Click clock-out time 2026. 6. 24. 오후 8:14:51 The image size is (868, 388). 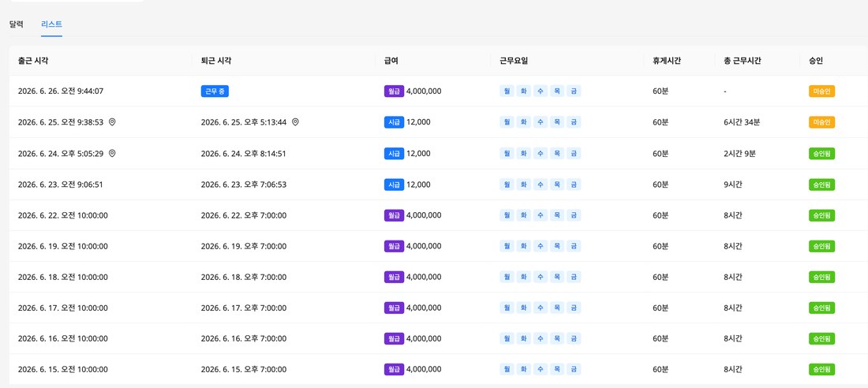click(x=244, y=153)
